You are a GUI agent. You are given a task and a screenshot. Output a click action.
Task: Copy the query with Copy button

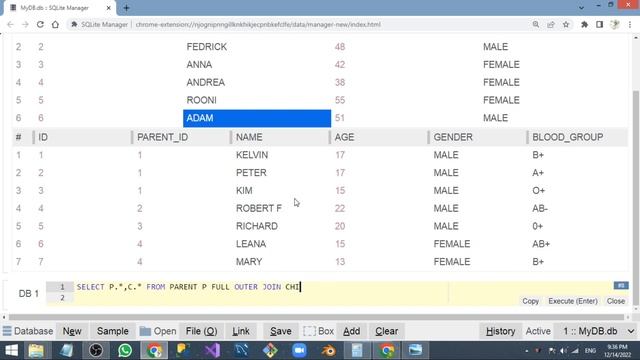tap(530, 301)
